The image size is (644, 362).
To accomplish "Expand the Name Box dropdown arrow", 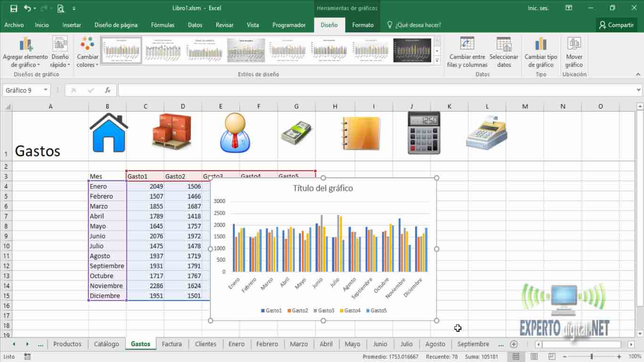I will point(46,90).
